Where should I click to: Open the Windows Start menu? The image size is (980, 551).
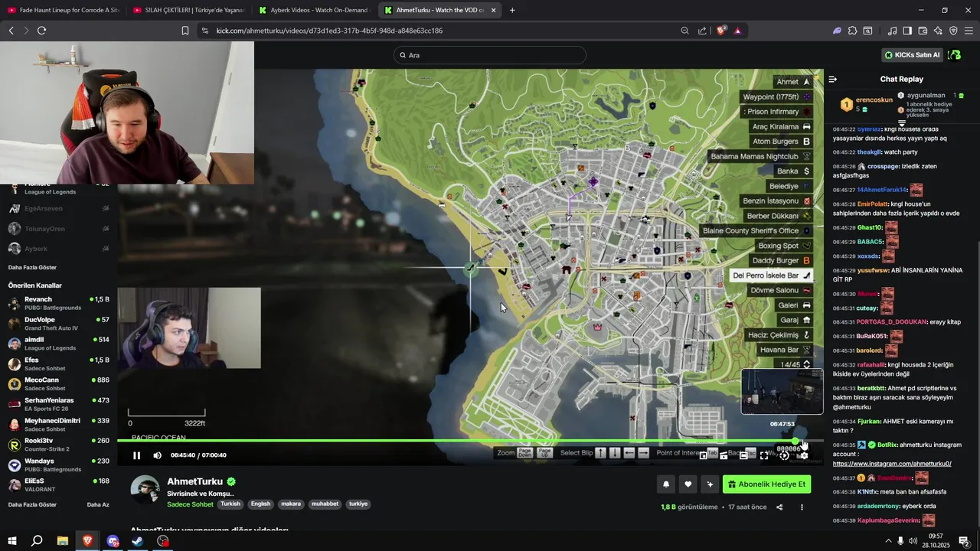12,541
